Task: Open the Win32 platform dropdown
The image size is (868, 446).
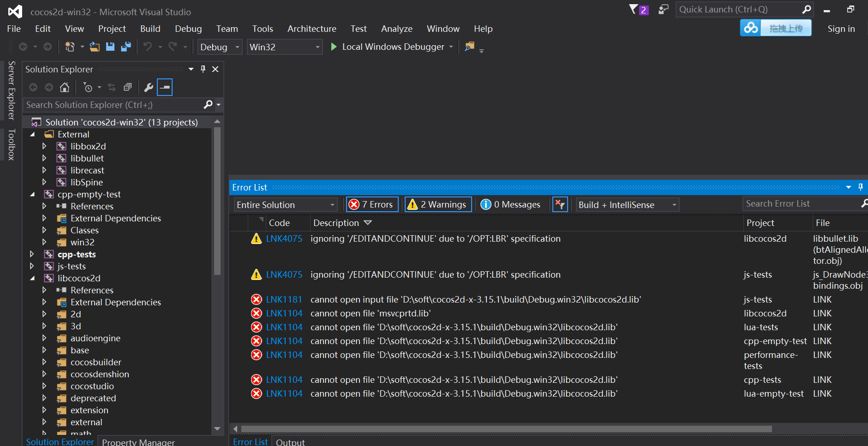Action: point(284,47)
